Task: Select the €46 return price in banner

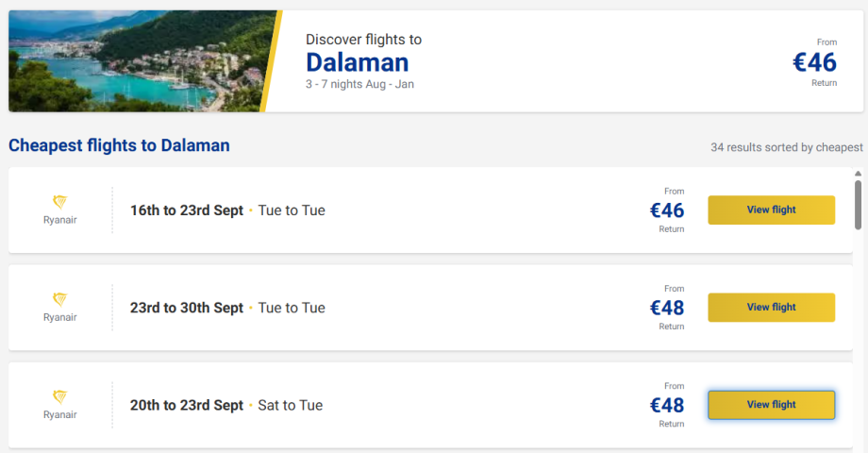Action: [814, 62]
